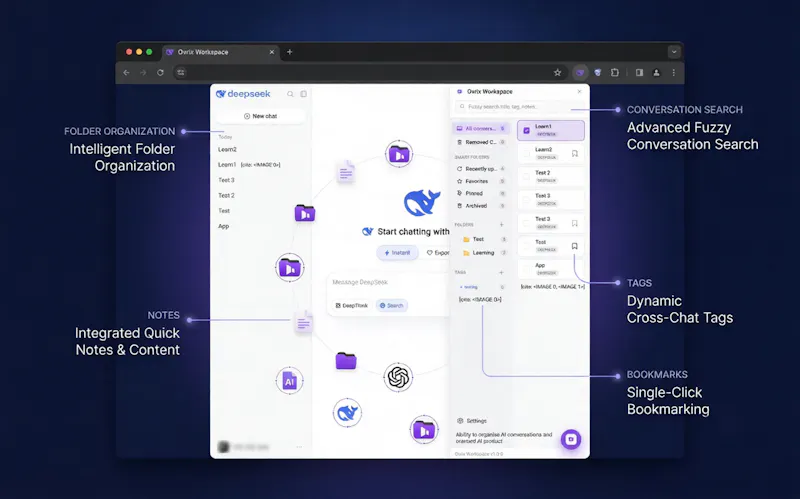Check the Test conversation card checkbox
Image resolution: width=800 pixels, height=499 pixels.
tap(527, 246)
